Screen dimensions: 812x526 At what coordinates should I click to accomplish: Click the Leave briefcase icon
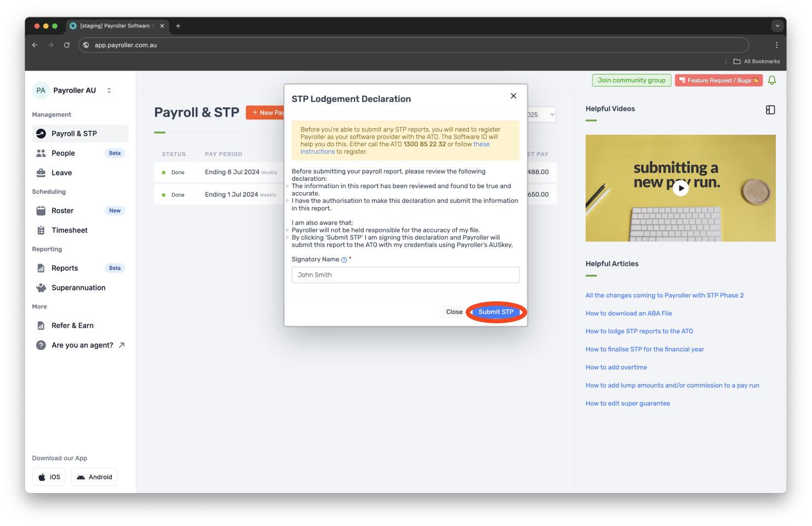pyautogui.click(x=41, y=173)
